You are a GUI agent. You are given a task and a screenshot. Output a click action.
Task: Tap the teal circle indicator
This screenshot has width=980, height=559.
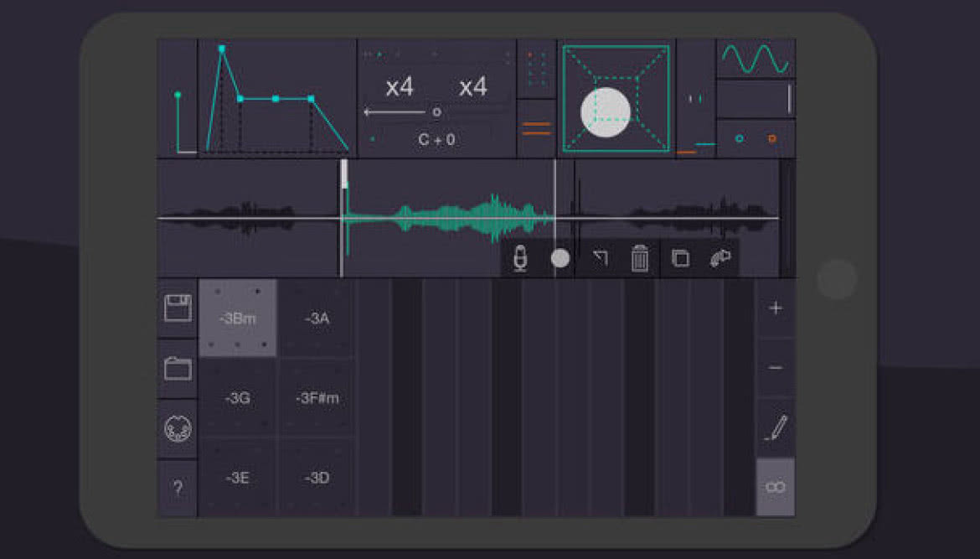click(x=740, y=138)
